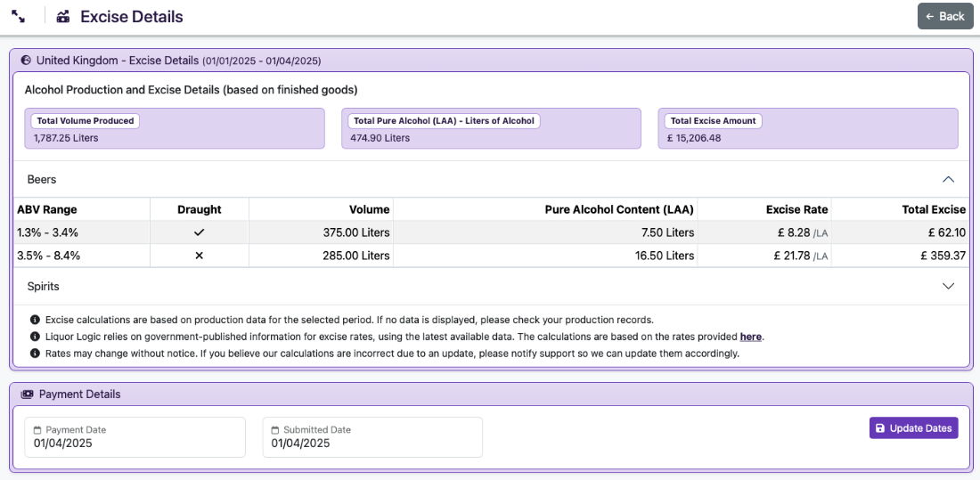The height and width of the screenshot is (480, 980).
Task: Click the money icon in Payment Details header
Action: point(27,395)
